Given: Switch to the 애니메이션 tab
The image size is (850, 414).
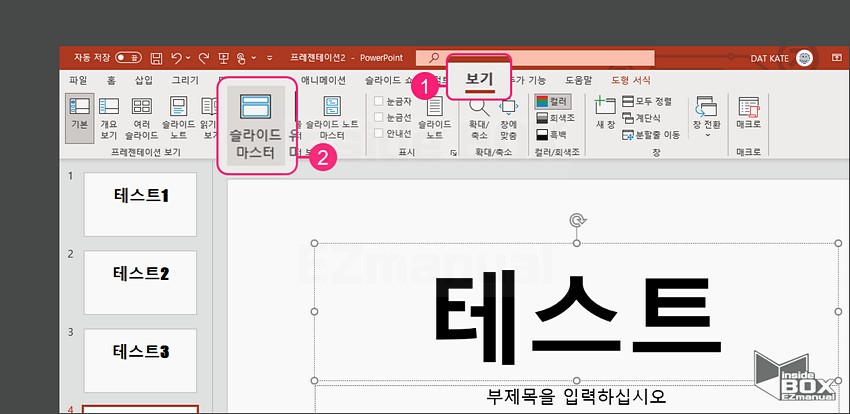Looking at the screenshot, I should click(x=324, y=80).
